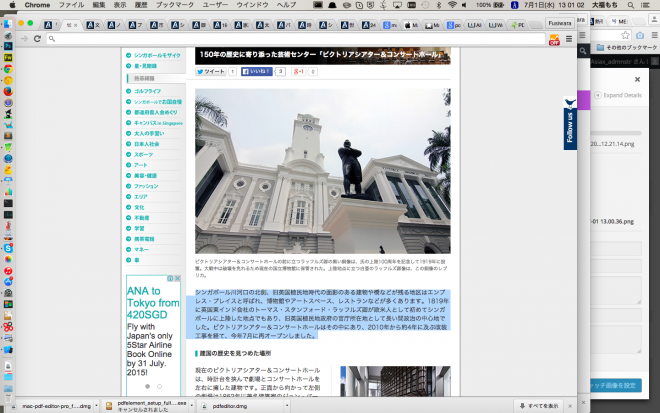Switch to the Apple logo Mi tab
This screenshot has width=660, height=413.
click(x=411, y=25)
